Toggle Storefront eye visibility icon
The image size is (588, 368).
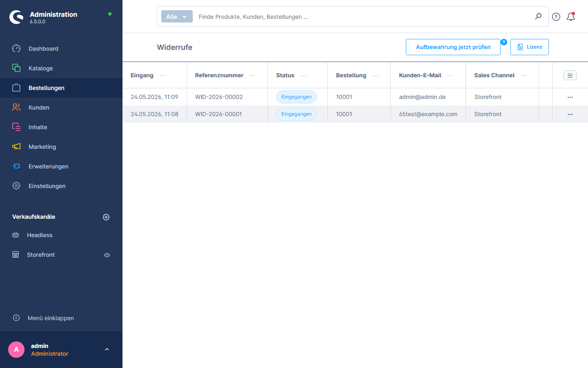pos(107,255)
